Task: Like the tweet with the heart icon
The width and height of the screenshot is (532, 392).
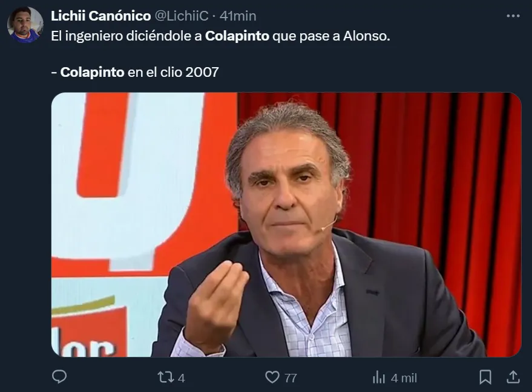Action: coord(272,377)
